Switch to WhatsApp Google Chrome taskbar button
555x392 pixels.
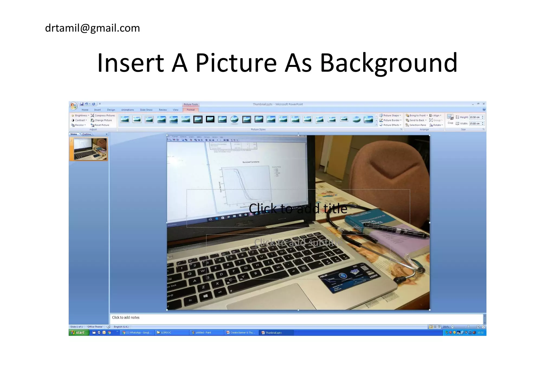click(x=137, y=332)
